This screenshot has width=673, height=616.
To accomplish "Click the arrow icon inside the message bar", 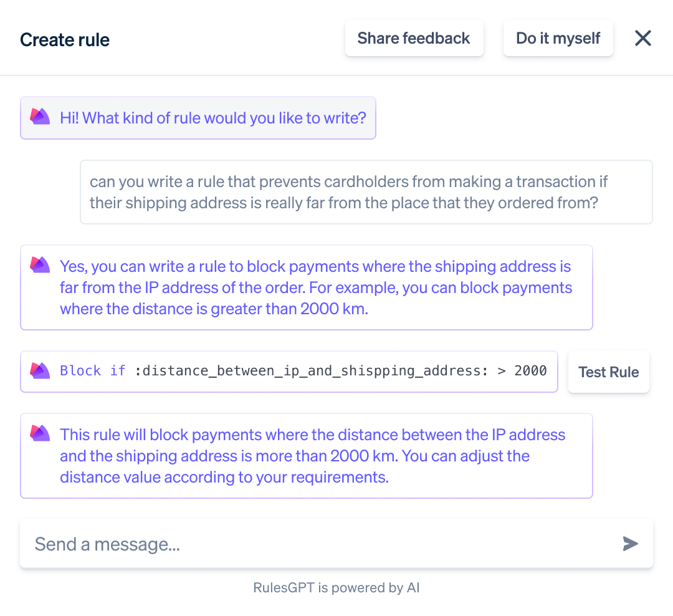I will click(630, 543).
